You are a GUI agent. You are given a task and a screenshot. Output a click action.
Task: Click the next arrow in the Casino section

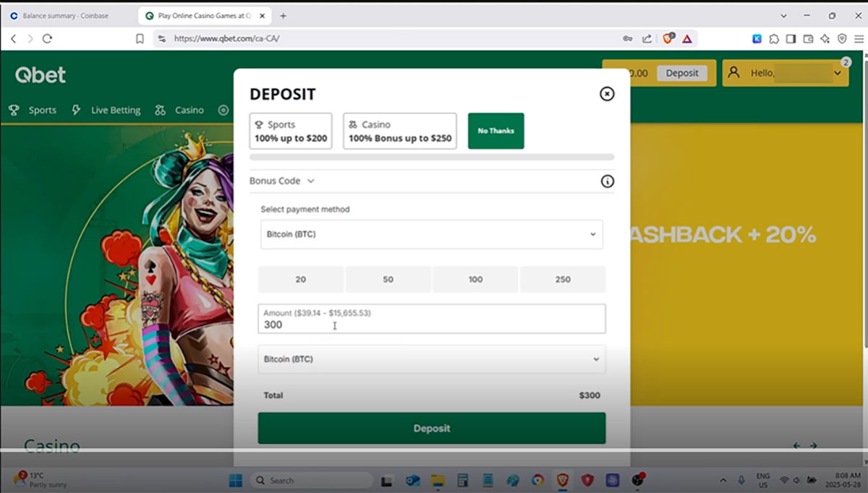[814, 446]
